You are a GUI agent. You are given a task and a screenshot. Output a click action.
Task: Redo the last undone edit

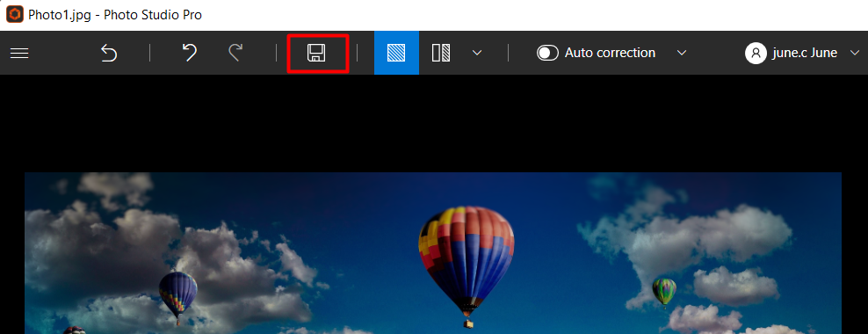pyautogui.click(x=235, y=53)
